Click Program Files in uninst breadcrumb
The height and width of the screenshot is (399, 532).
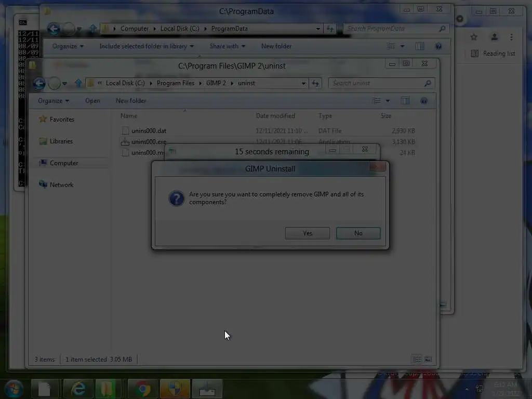pos(176,83)
